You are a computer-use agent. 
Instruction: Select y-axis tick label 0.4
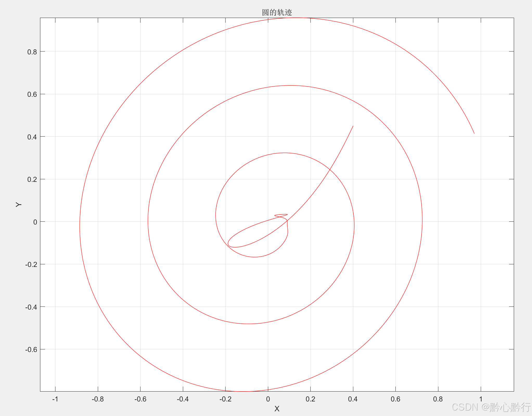click(x=32, y=137)
